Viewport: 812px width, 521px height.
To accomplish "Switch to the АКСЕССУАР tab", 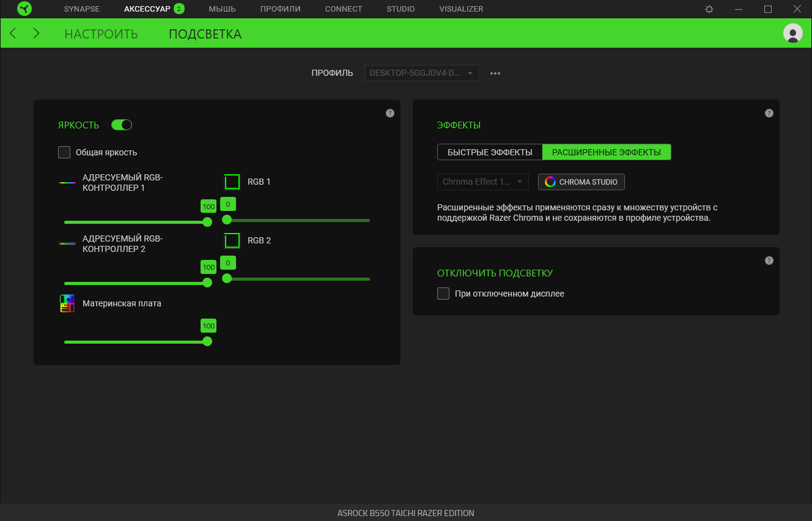I will pos(147,9).
